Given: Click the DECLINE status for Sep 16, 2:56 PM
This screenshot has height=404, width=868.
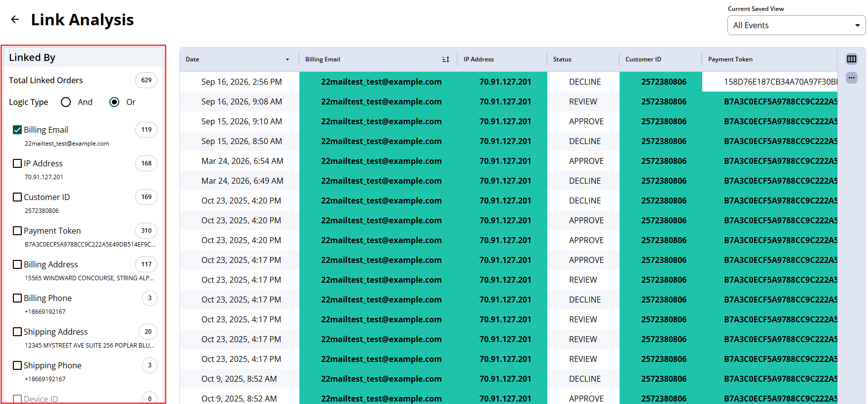Looking at the screenshot, I should point(585,82).
